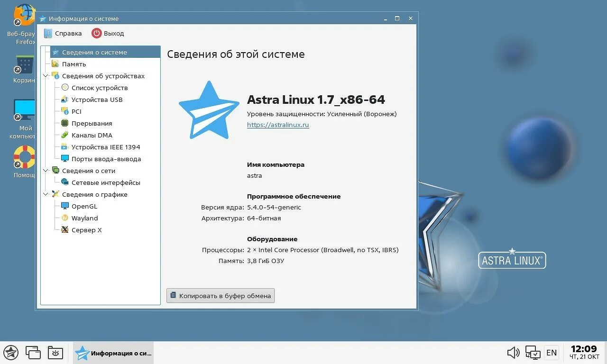Collapse the Сведения о графике branch
Viewport: 607px width, 364px height.
[x=46, y=194]
